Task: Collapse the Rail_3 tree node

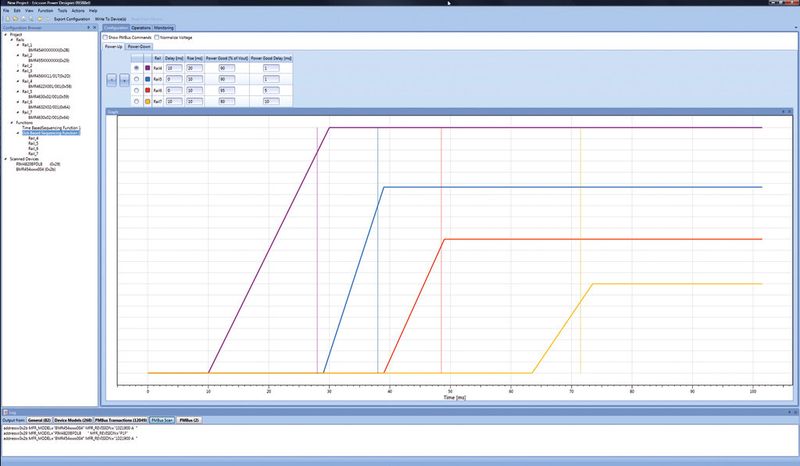Action: tap(18, 71)
